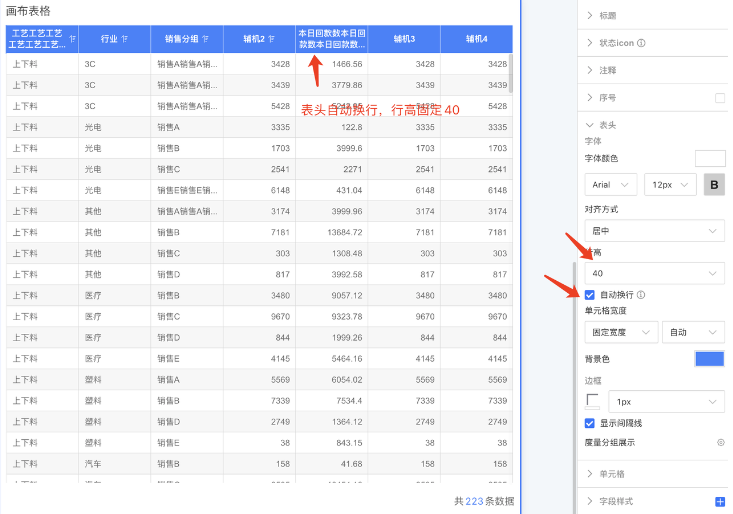Click the info icon next to 自动换行
The width and height of the screenshot is (733, 514).
click(641, 295)
